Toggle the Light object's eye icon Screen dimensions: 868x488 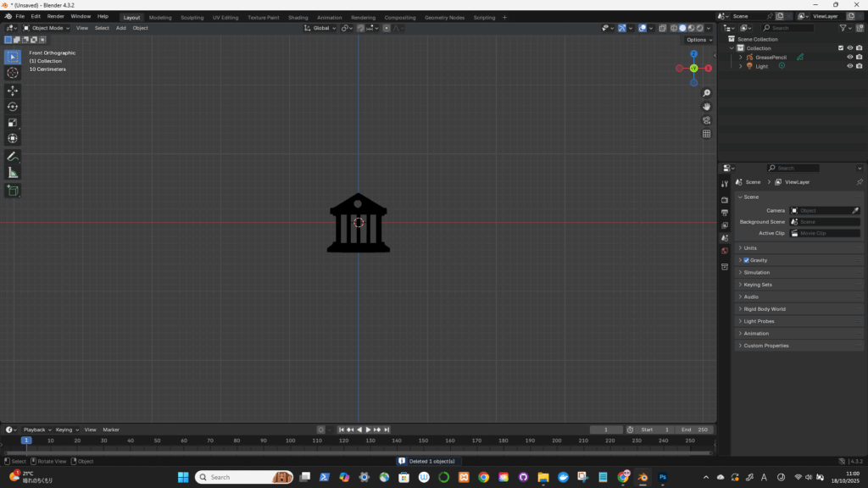(849, 66)
